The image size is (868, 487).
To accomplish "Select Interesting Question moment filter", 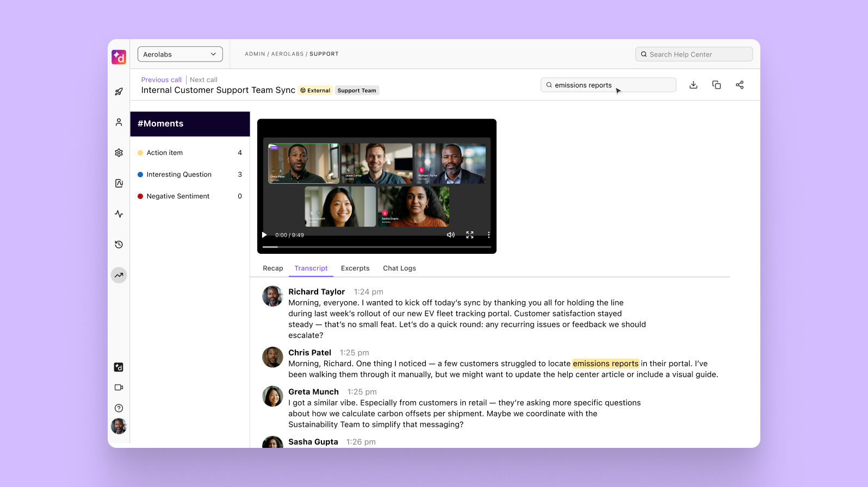I will tap(190, 174).
